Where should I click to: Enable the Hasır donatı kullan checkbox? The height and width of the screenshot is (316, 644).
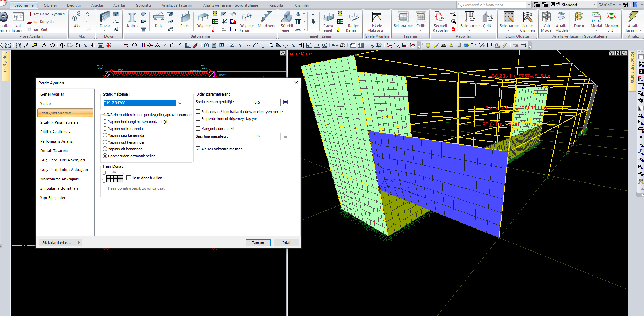(129, 178)
